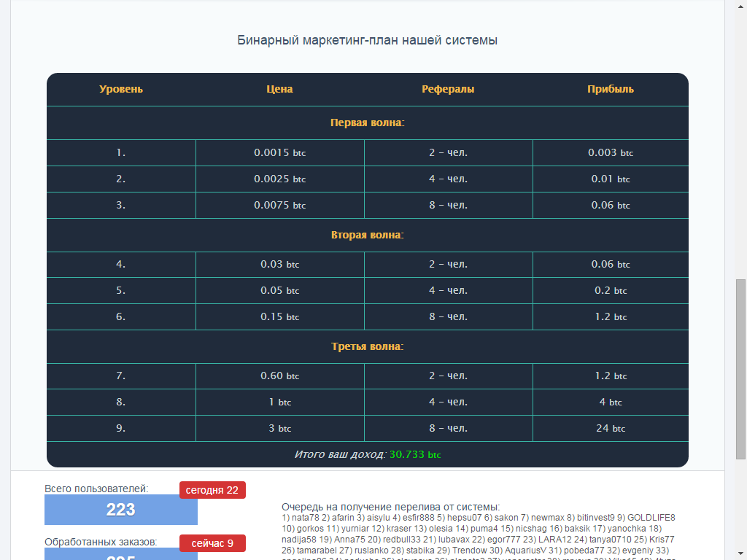The width and height of the screenshot is (747, 560).
Task: Click the scrollbar down arrow
Action: [x=740, y=553]
